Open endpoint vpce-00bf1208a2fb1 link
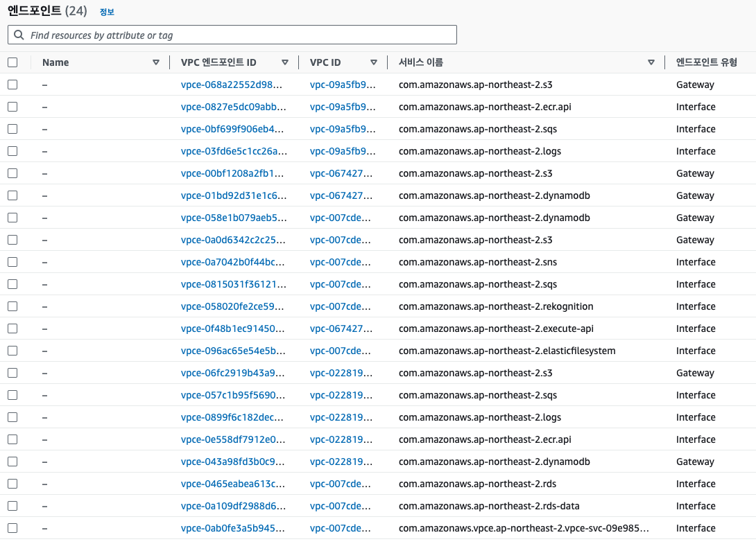Viewport: 756px width, 544px height. [232, 173]
